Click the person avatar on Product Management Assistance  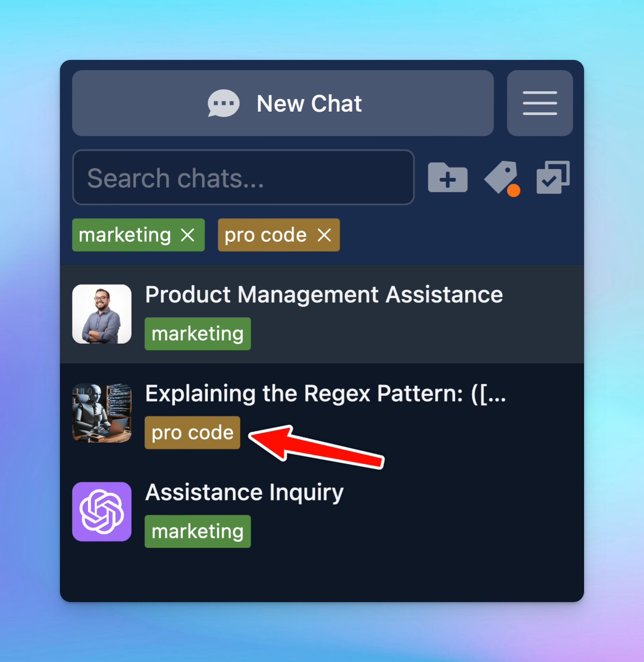pyautogui.click(x=102, y=314)
